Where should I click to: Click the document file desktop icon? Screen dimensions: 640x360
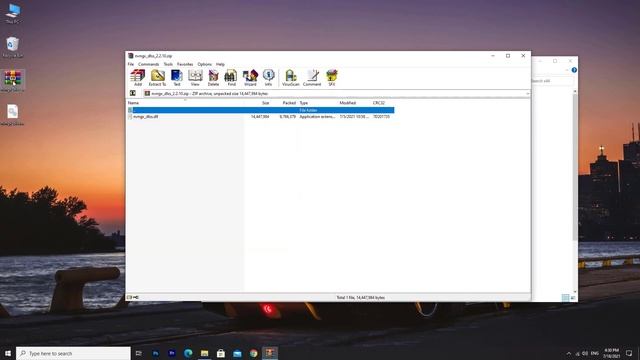point(13,115)
